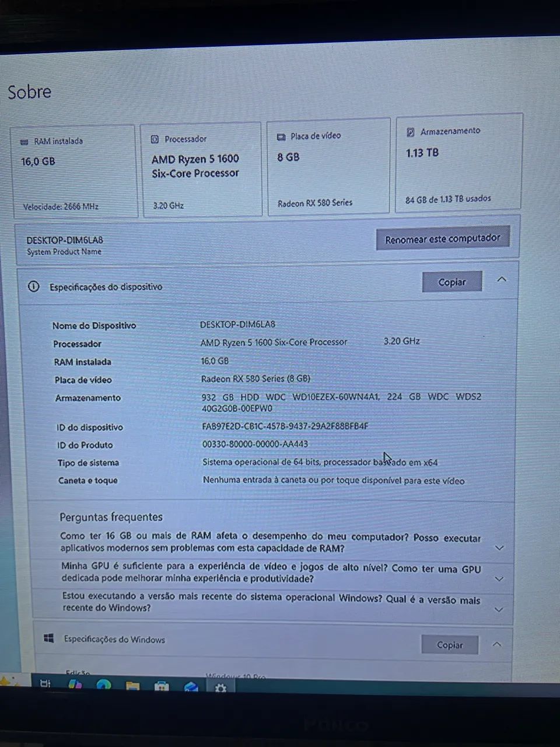Collapse the Especificações do dispositivo section
Screen dimensions: 560x747
pos(502,280)
